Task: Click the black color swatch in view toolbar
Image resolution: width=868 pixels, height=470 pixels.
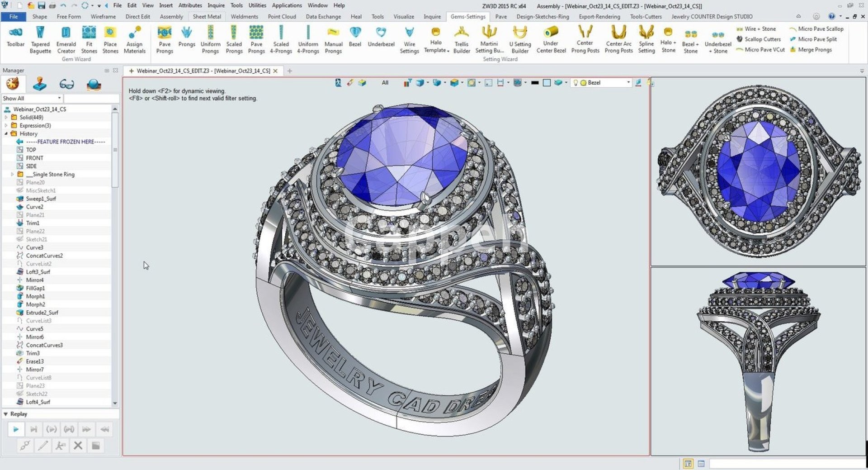Action: pos(535,83)
